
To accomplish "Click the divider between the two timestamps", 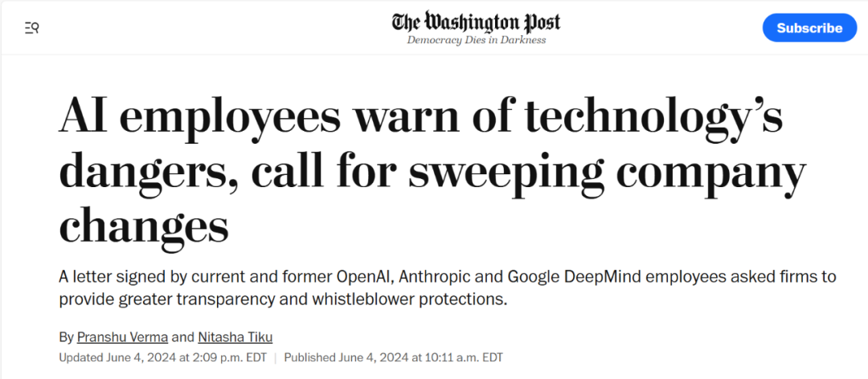I will click(x=275, y=357).
